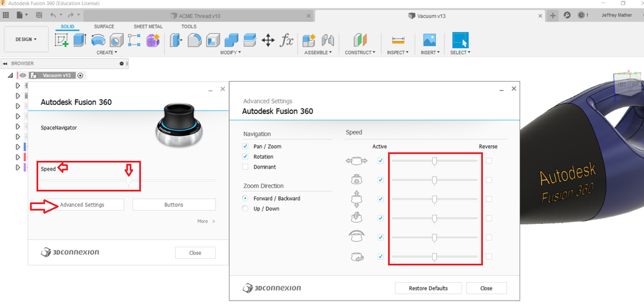Enable the Dominant checkbox
Screen dimensions: 644x307
(245, 167)
